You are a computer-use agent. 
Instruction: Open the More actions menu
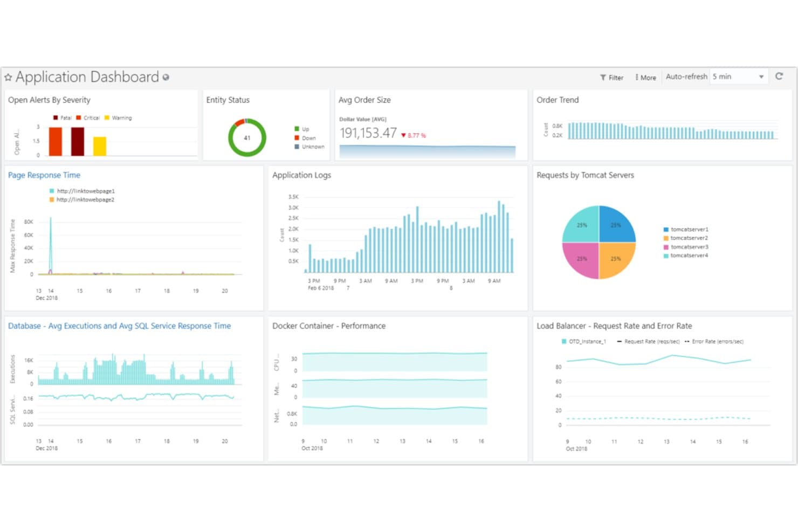point(645,78)
